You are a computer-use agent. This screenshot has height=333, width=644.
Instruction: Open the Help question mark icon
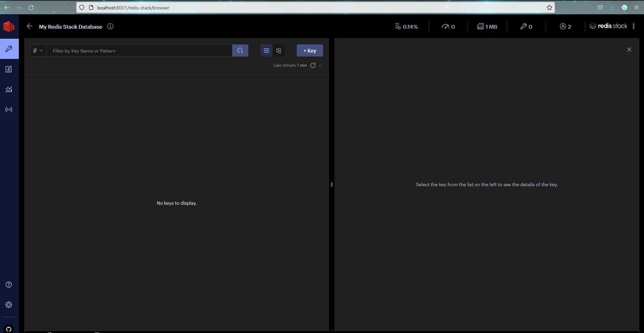pos(9,285)
